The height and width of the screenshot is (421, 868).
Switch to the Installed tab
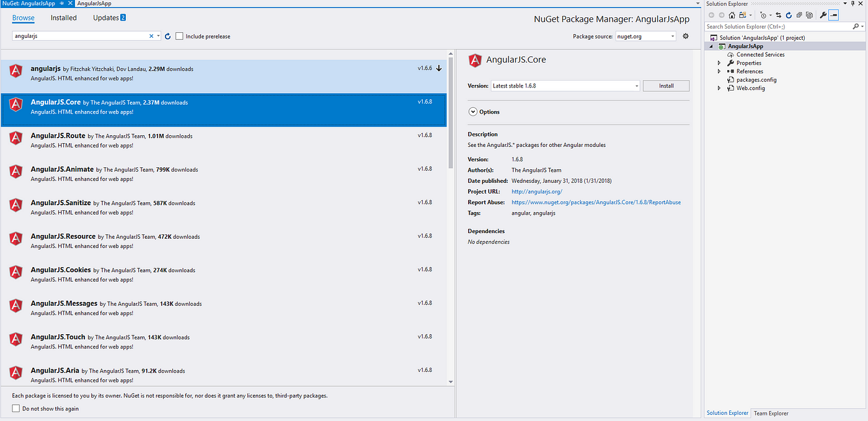(64, 18)
